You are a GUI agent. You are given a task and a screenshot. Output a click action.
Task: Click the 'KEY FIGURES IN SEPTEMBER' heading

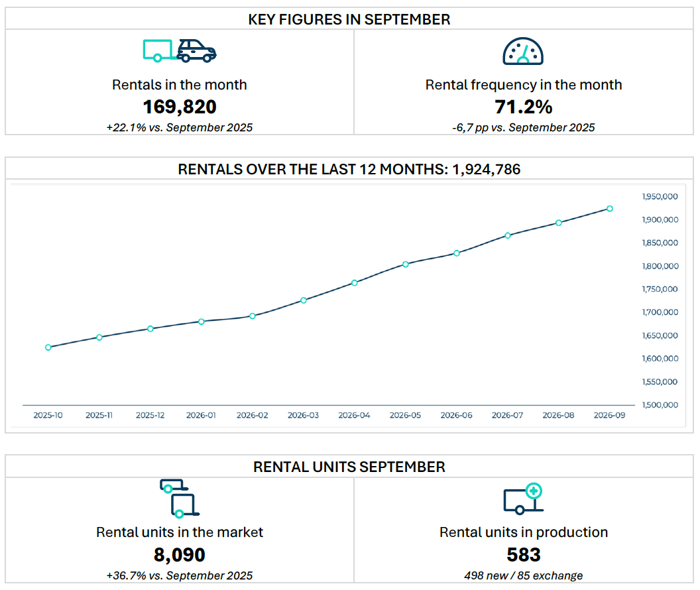(349, 20)
